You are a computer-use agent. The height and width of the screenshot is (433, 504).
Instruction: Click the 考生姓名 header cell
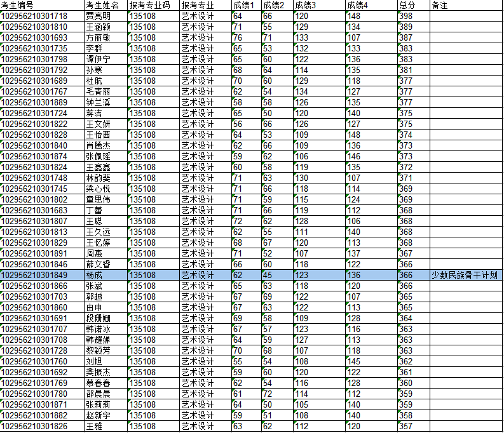click(x=105, y=5)
